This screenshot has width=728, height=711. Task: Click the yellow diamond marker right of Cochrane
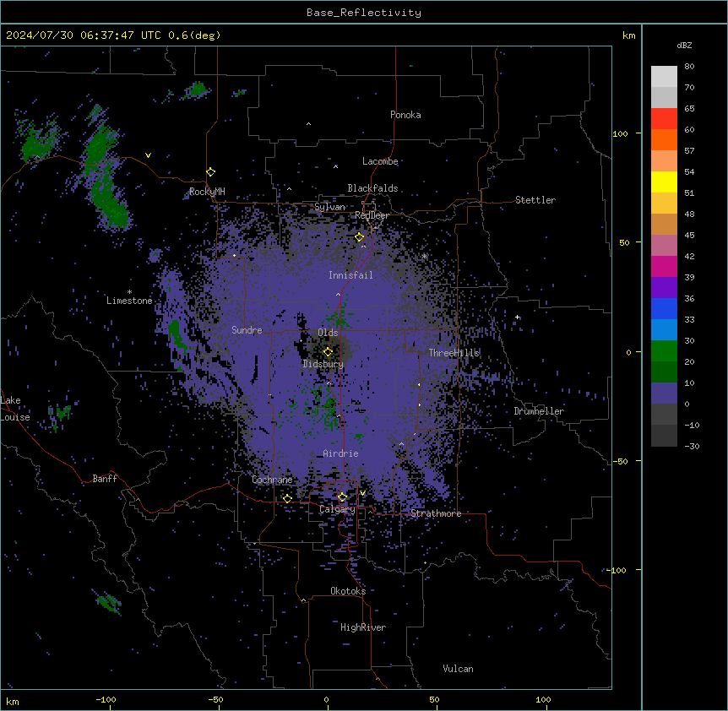287,498
